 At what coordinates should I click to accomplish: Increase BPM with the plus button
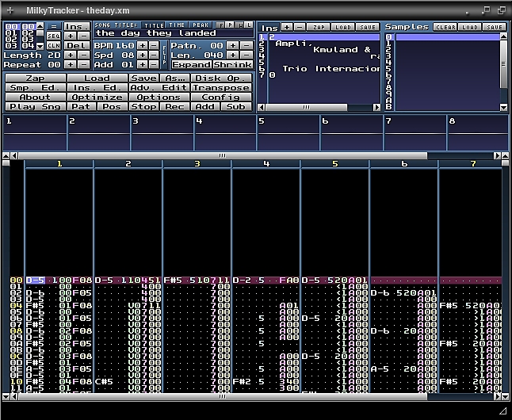[x=142, y=46]
